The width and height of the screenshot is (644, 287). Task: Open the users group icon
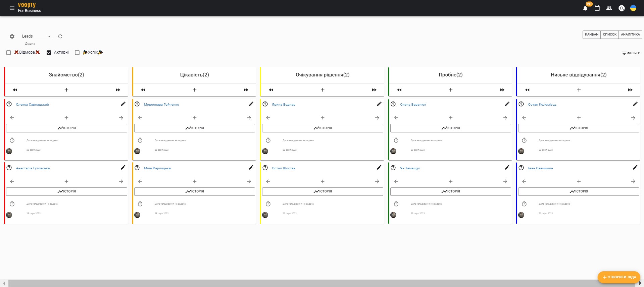pos(609,8)
